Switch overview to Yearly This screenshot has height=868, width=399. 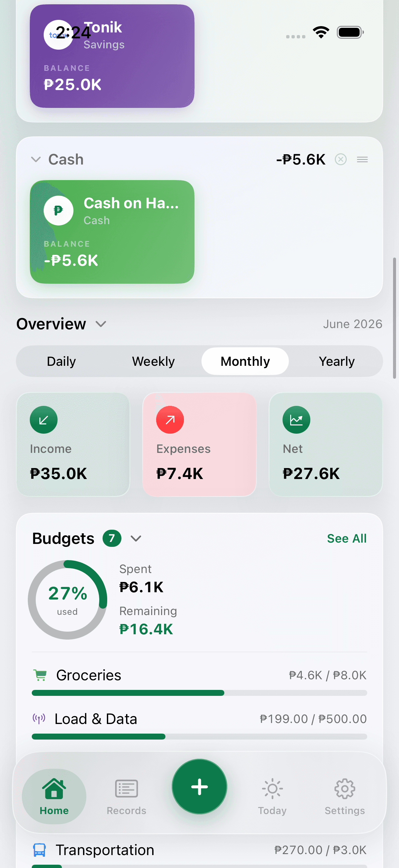tap(337, 361)
